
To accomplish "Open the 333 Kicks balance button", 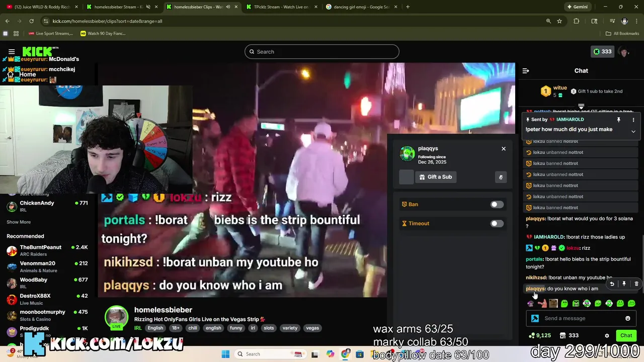I will pos(602,52).
